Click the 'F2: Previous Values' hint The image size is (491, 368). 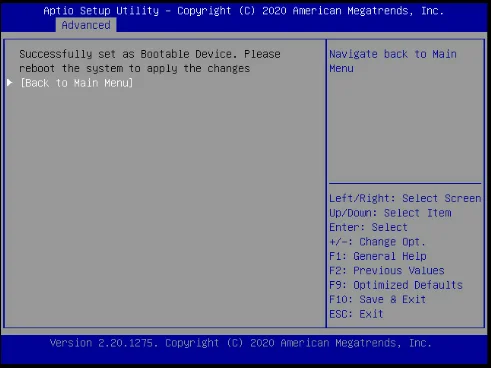pos(387,270)
